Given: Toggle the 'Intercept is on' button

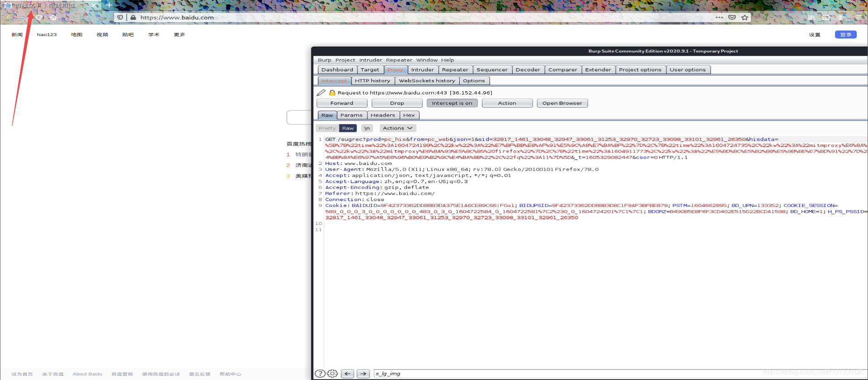Looking at the screenshot, I should (x=452, y=103).
